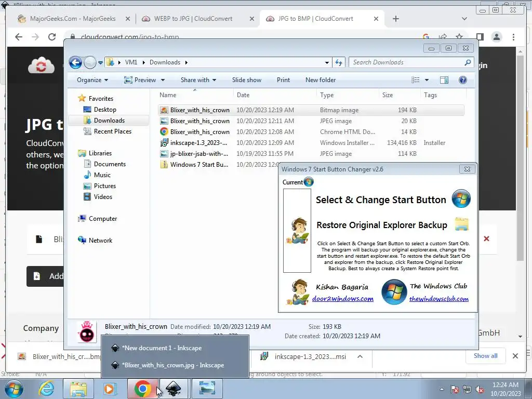Open the address bar history dropdown
This screenshot has width=532, height=399.
pos(327,62)
